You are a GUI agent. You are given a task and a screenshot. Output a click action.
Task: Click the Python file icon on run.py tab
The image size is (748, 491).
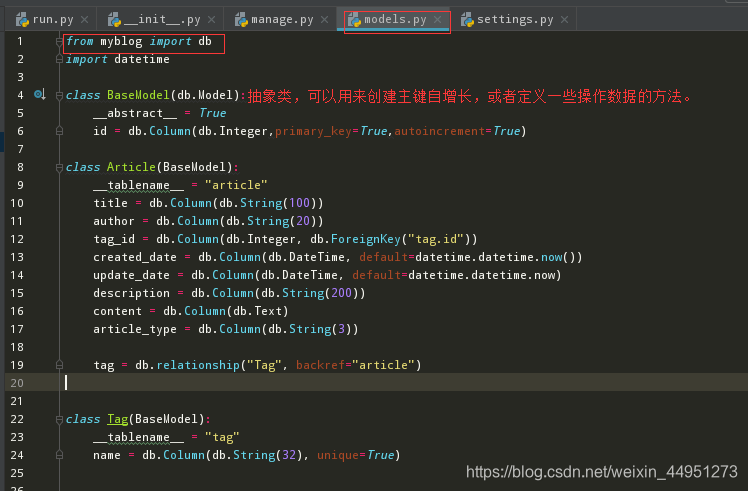click(x=22, y=20)
